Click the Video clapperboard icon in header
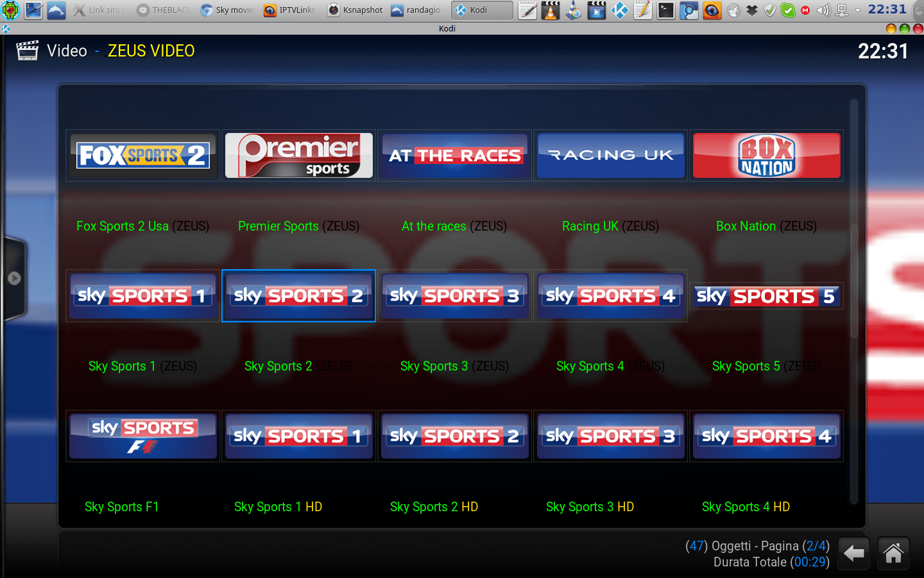Image resolution: width=924 pixels, height=578 pixels. [x=28, y=51]
